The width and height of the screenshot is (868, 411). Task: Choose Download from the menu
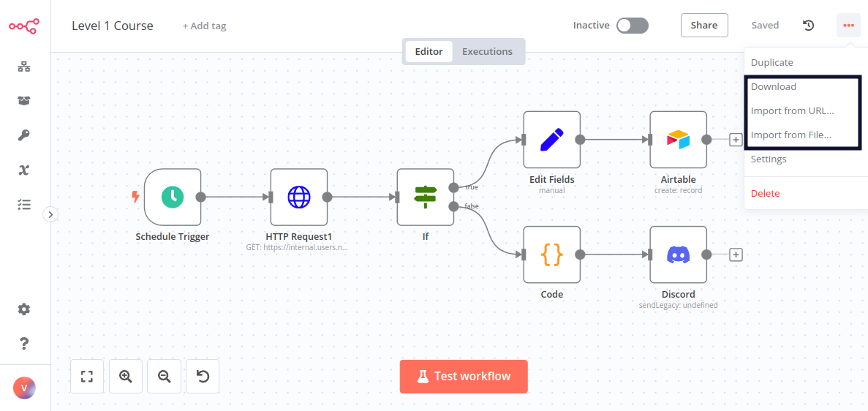click(x=774, y=86)
